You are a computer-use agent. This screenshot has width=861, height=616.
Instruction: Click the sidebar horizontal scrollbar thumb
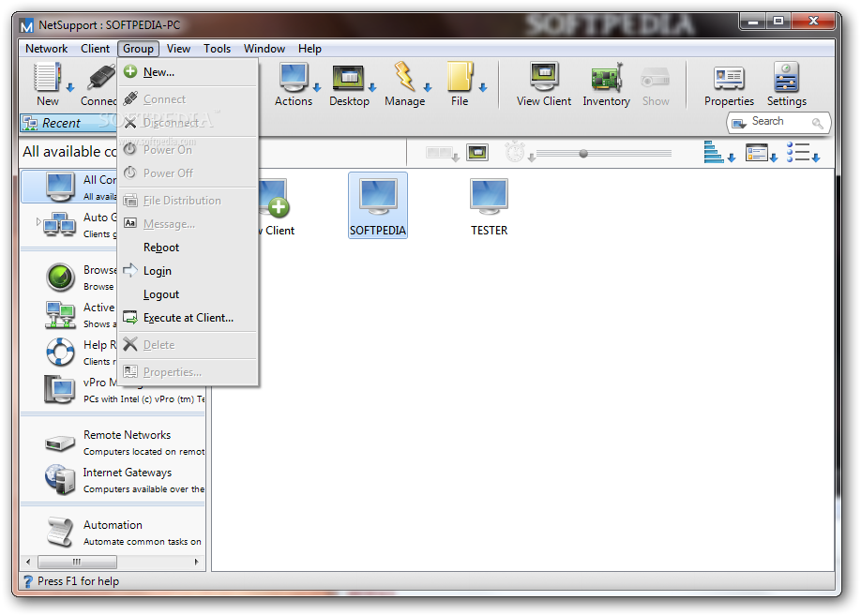pyautogui.click(x=77, y=562)
